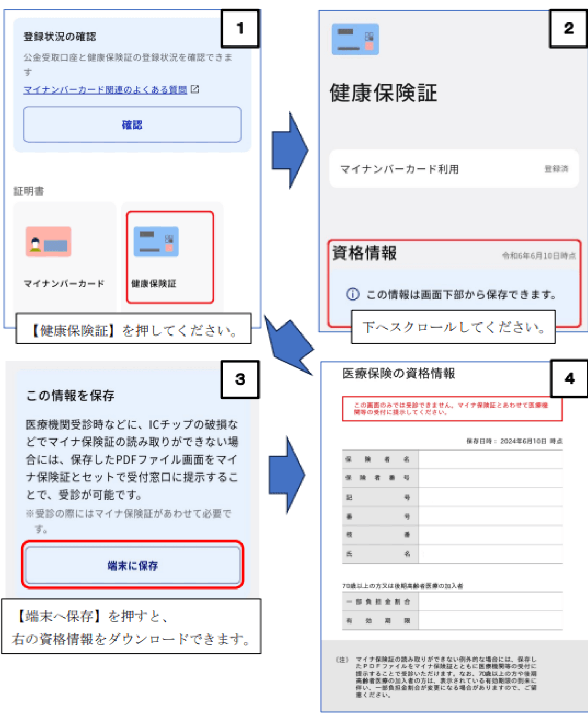Viewport: 588px width, 716px height.
Task: Check the 登録済 status indicator
Action: tap(557, 169)
